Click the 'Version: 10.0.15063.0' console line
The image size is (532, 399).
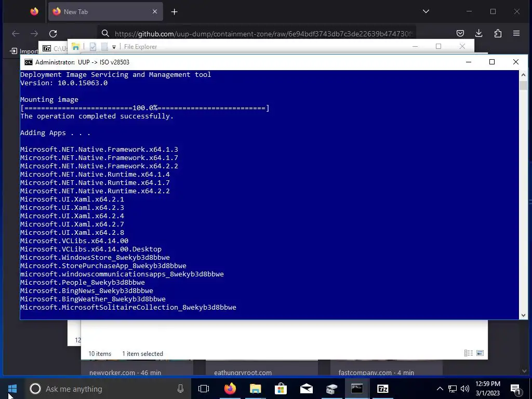(64, 83)
